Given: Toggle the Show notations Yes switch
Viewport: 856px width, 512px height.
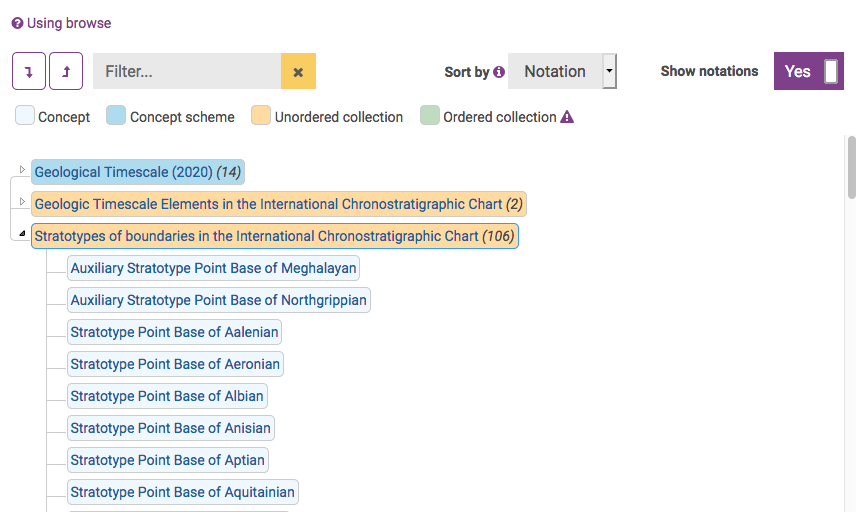Looking at the screenshot, I should click(808, 71).
